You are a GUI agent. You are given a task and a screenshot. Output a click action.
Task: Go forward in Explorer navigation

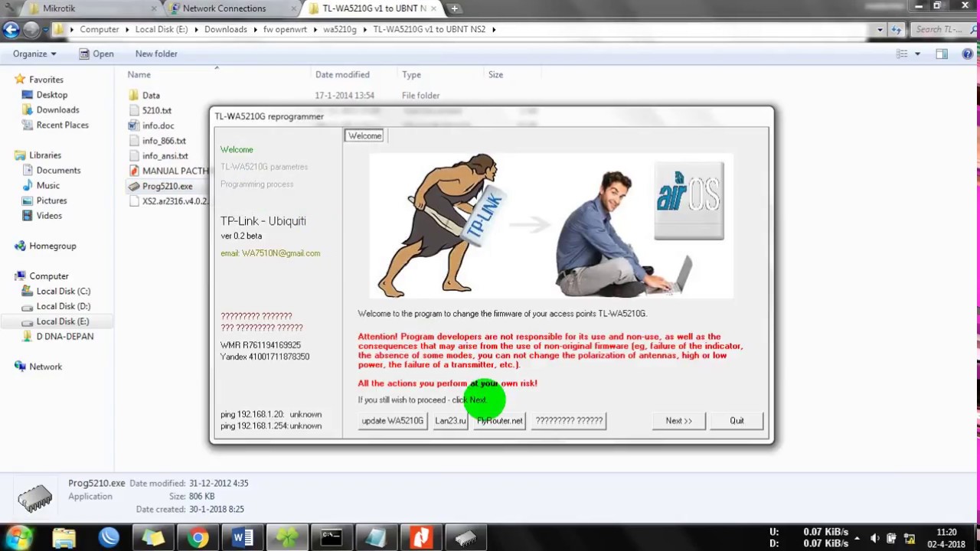click(31, 29)
